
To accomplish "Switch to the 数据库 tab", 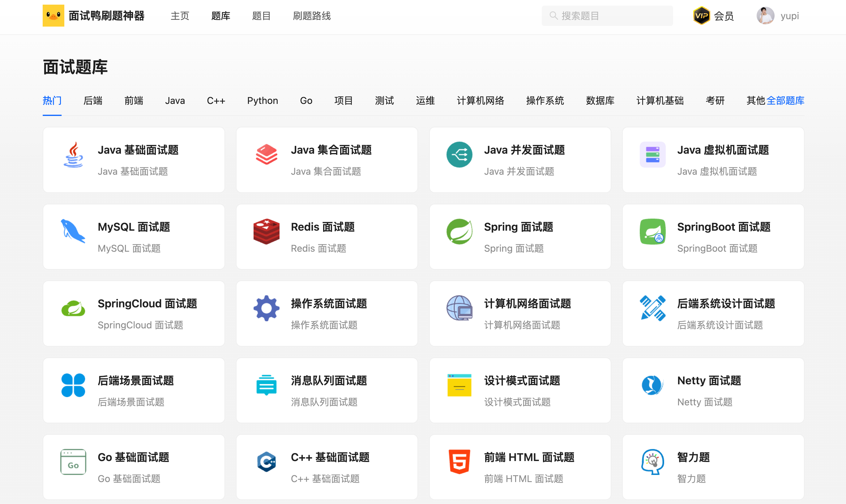I will pos(600,100).
